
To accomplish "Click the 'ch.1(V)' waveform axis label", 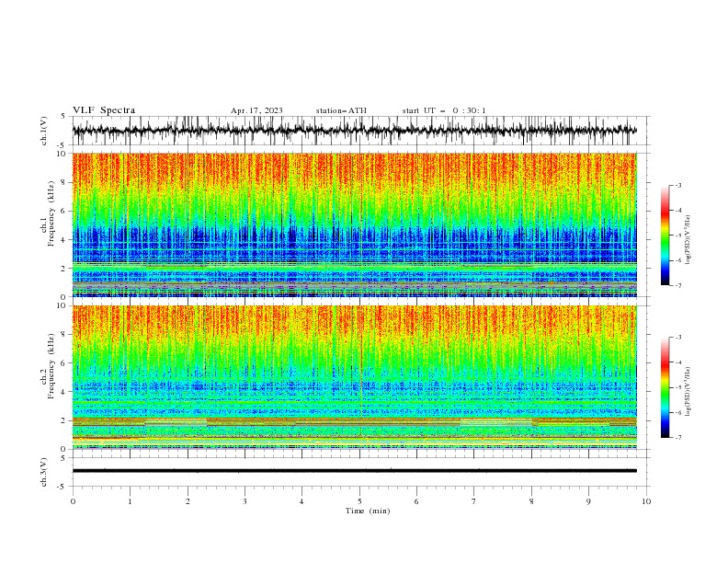I will tap(44, 131).
